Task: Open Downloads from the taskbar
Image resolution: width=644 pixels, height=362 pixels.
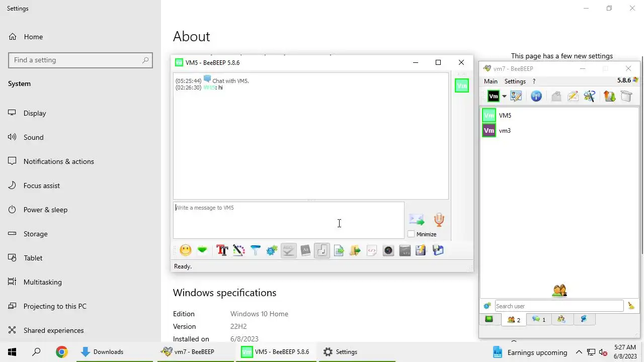Action: point(114,352)
